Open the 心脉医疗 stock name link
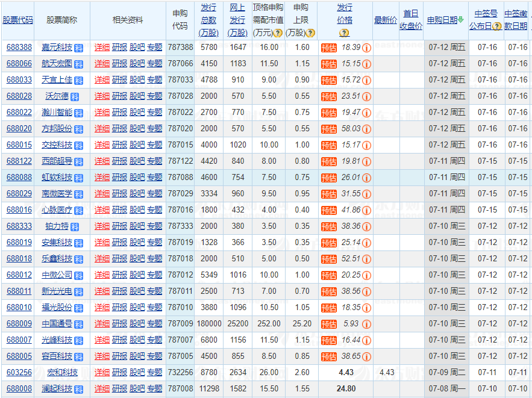This screenshot has width=532, height=398. pyautogui.click(x=57, y=210)
